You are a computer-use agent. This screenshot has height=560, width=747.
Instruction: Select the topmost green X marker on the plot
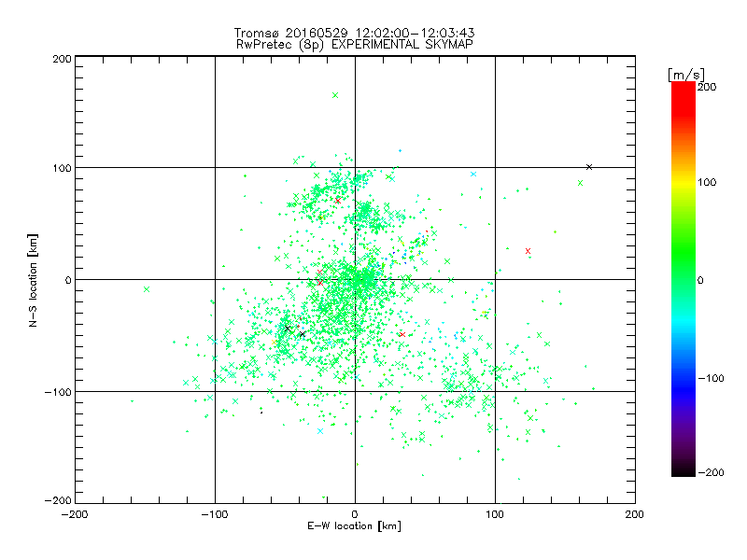coord(335,95)
